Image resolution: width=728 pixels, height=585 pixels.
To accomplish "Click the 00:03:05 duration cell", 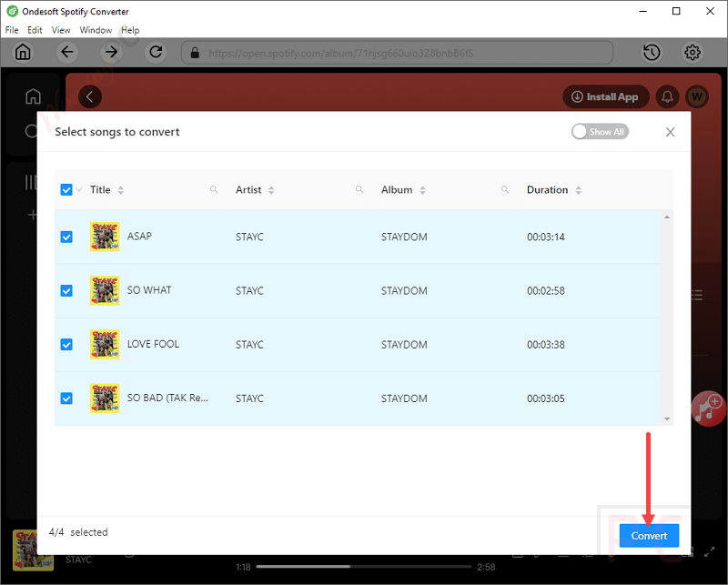I will (x=545, y=398).
